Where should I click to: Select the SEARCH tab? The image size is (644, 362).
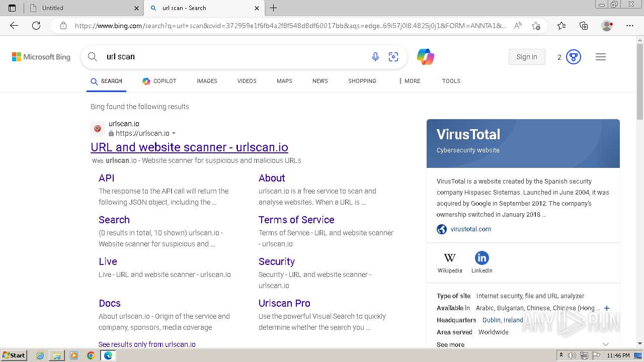click(106, 81)
